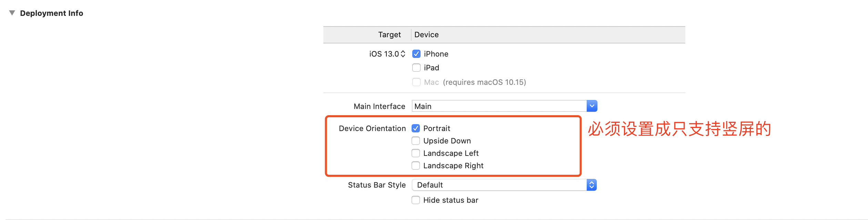Enable the iPad device checkbox
Screen dimensions: 868x220
tap(416, 68)
